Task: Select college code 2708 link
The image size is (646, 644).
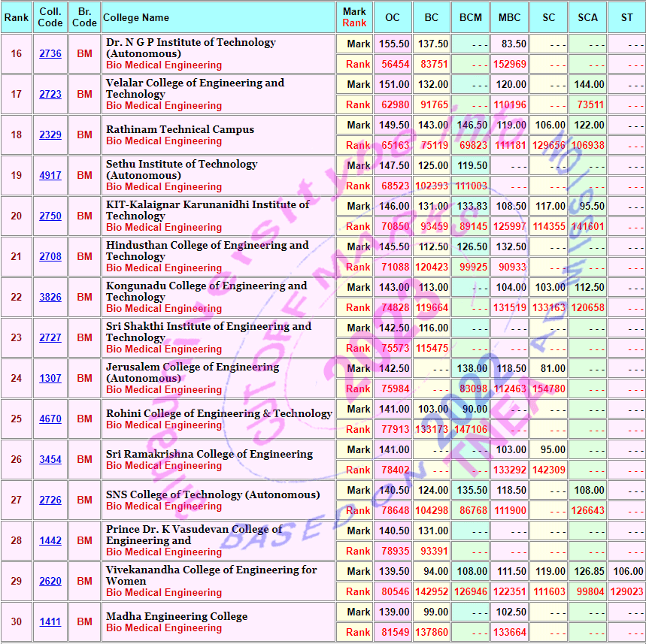Action: [50, 257]
